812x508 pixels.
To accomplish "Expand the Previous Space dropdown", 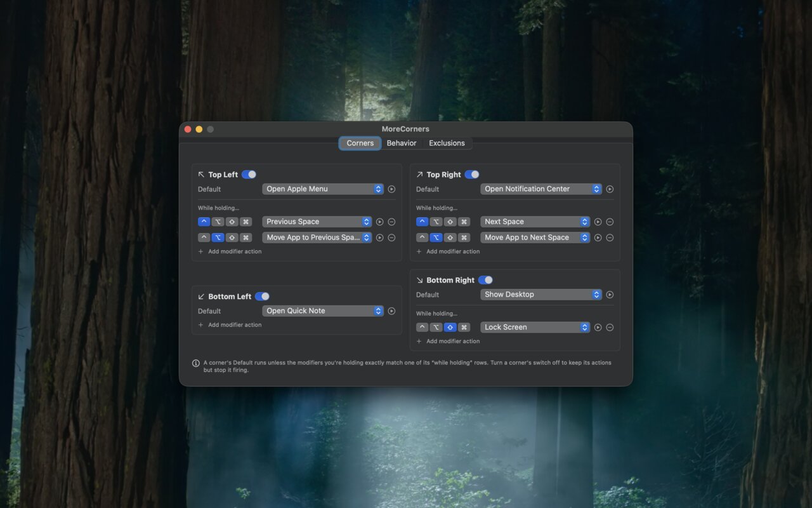I will 317,222.
